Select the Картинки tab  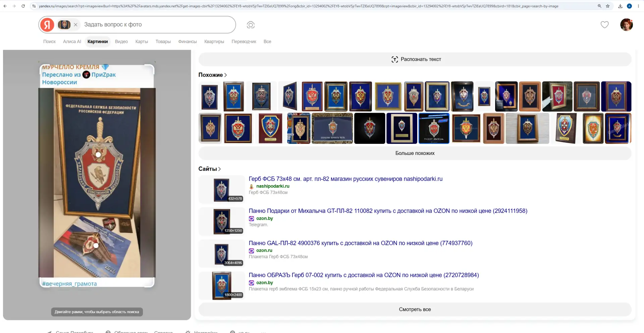tap(98, 42)
